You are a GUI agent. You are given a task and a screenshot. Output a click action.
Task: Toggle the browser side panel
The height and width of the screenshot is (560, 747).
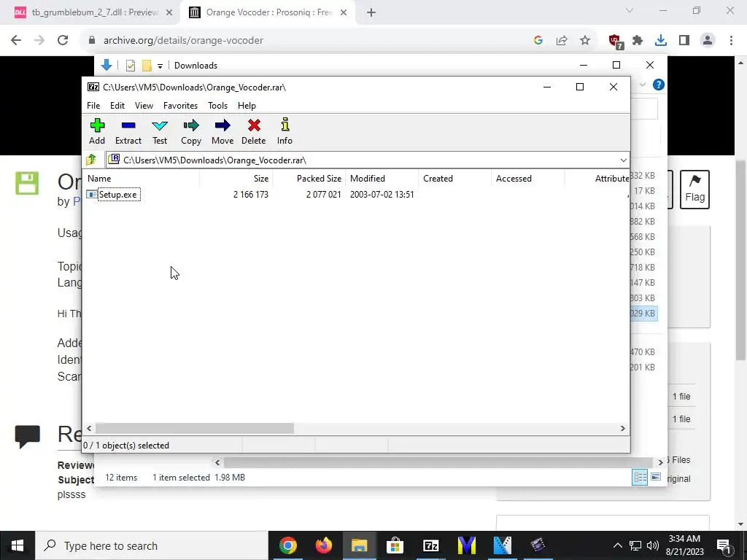(x=684, y=41)
